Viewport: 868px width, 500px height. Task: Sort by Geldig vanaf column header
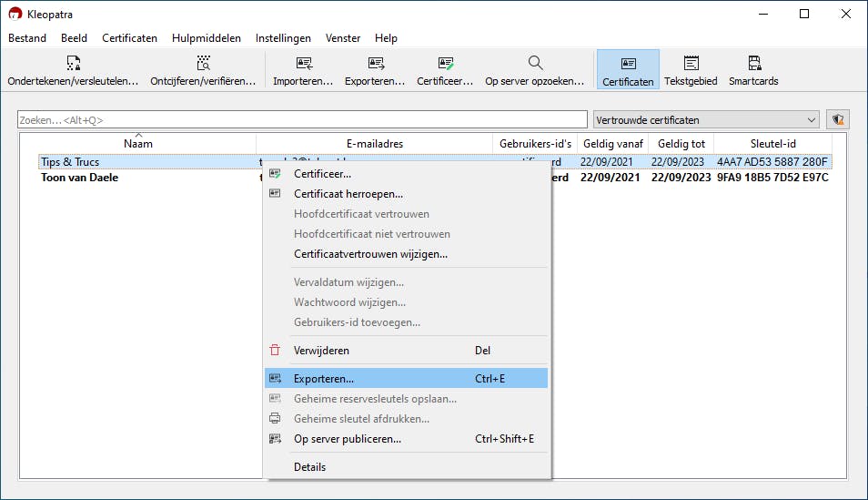(x=613, y=144)
